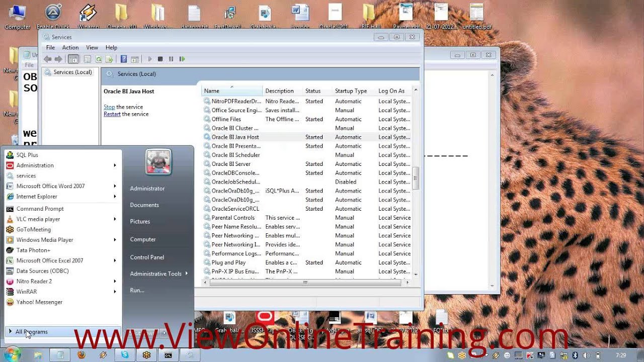The width and height of the screenshot is (644, 362).
Task: Open Control Panel from Start menu
Action: [147, 257]
